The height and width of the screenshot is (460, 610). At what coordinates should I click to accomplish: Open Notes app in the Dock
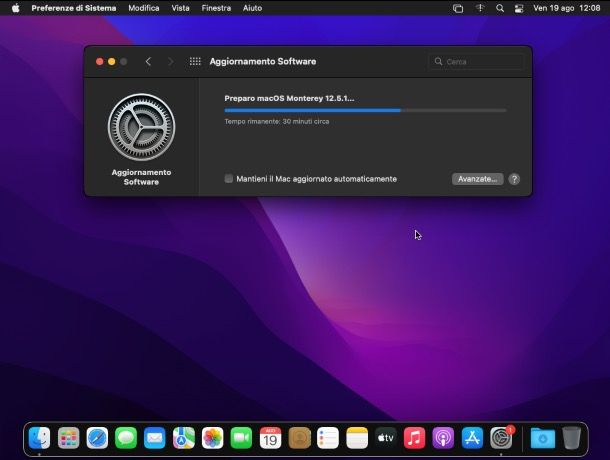357,438
